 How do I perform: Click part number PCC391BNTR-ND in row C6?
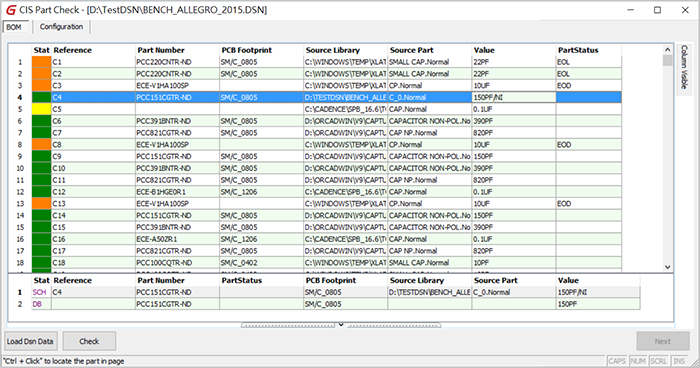[177, 121]
